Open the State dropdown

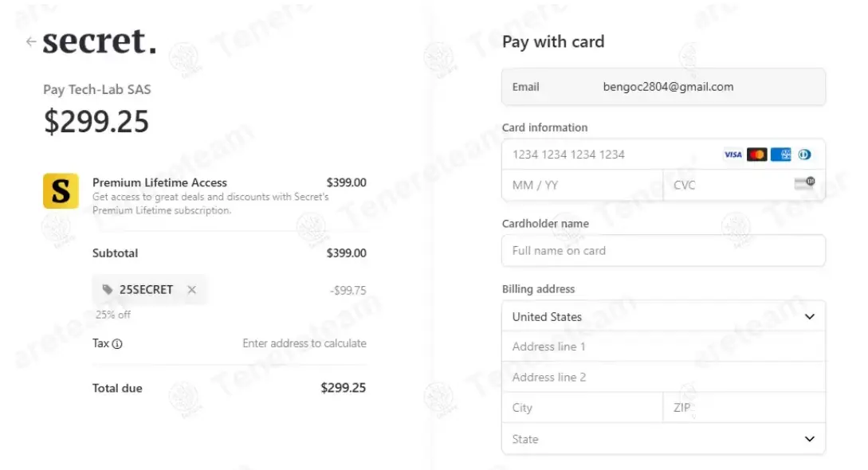(x=663, y=439)
